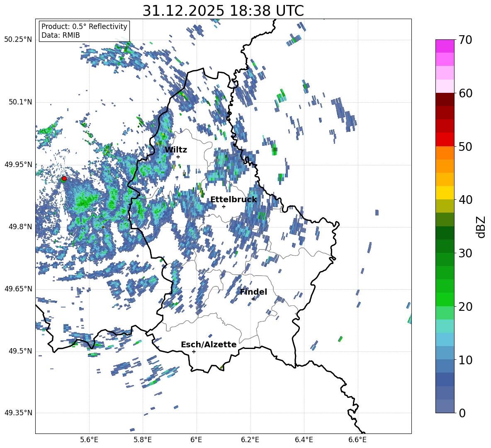
Task: Click the 0 colorbar tick label
Action: [462, 413]
